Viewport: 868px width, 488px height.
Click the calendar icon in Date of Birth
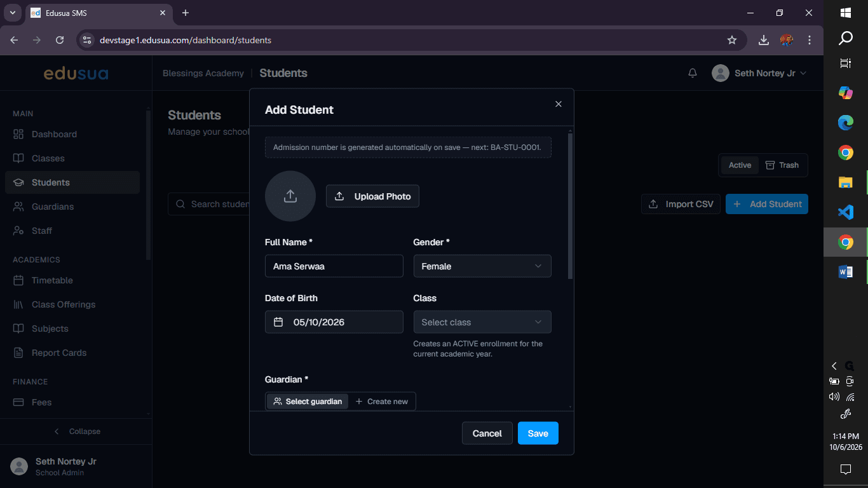[x=278, y=322]
